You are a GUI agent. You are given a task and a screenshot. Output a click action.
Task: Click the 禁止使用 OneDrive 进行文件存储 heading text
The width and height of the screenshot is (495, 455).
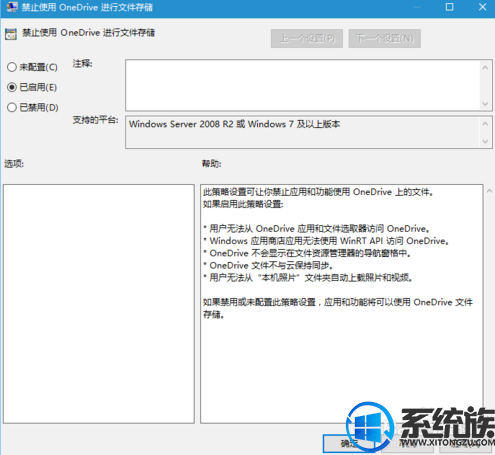point(88,33)
